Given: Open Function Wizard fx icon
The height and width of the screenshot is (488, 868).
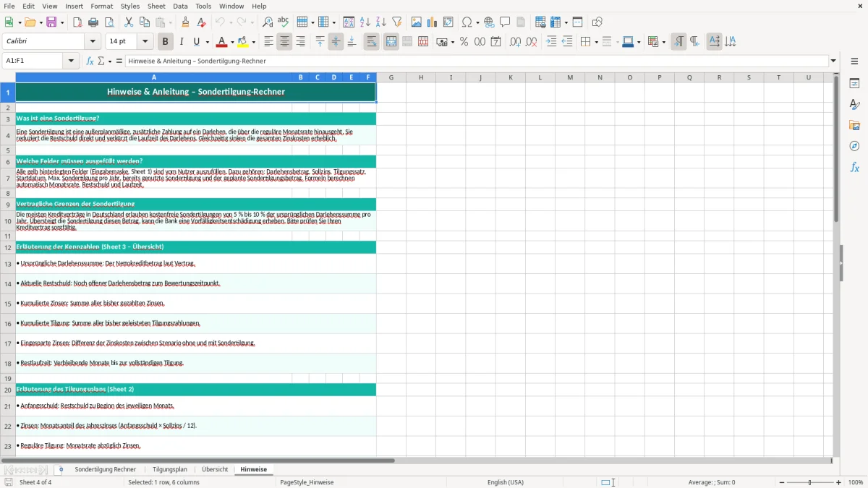Looking at the screenshot, I should (x=90, y=61).
